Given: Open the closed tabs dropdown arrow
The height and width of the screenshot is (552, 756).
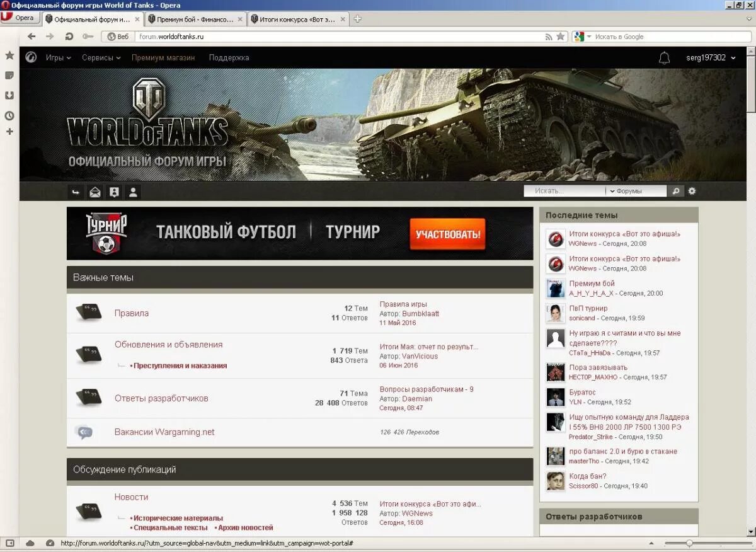Looking at the screenshot, I should click(x=748, y=19).
